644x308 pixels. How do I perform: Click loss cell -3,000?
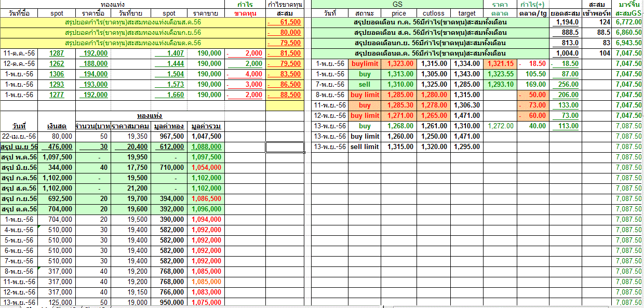[x=246, y=84]
